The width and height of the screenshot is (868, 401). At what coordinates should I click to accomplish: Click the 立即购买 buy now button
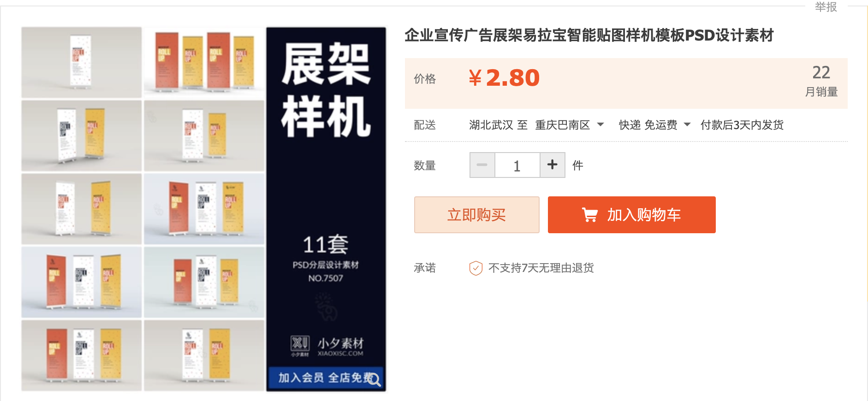476,214
